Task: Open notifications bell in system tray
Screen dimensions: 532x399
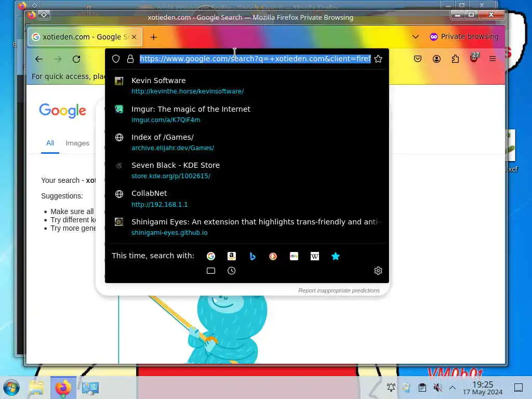Action: (391, 387)
